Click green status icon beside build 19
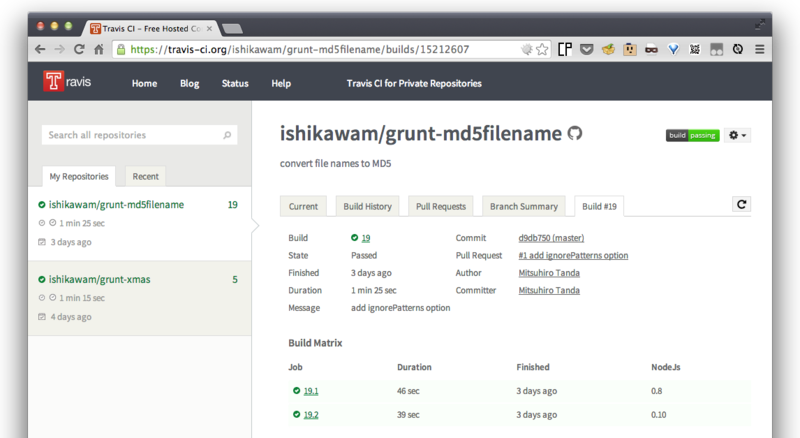The height and width of the screenshot is (438, 800). point(355,237)
